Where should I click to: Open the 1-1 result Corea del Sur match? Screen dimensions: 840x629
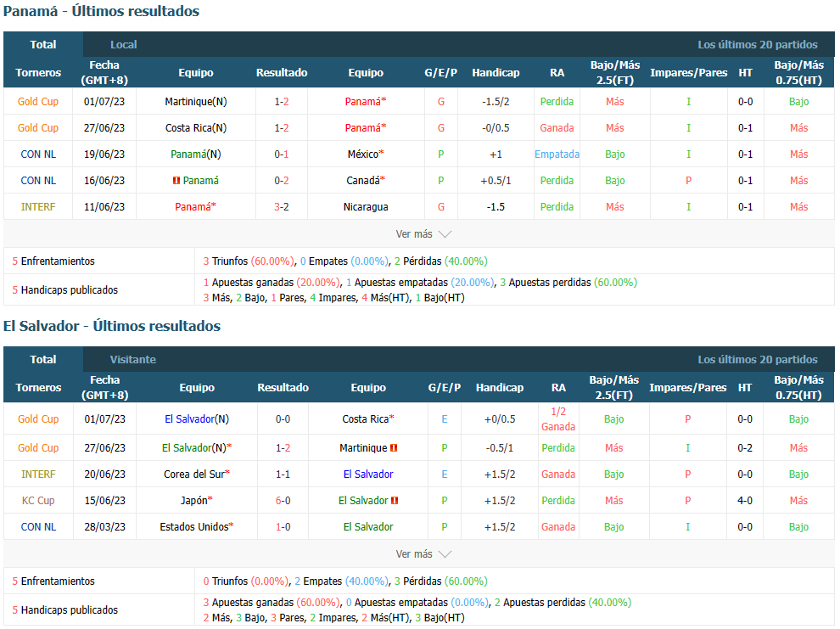tap(283, 475)
